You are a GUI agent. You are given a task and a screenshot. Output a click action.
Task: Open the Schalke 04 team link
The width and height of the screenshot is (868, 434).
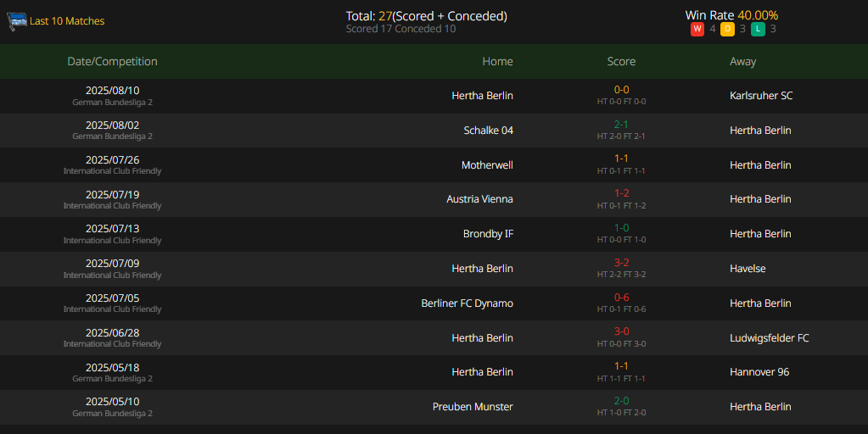click(x=488, y=131)
